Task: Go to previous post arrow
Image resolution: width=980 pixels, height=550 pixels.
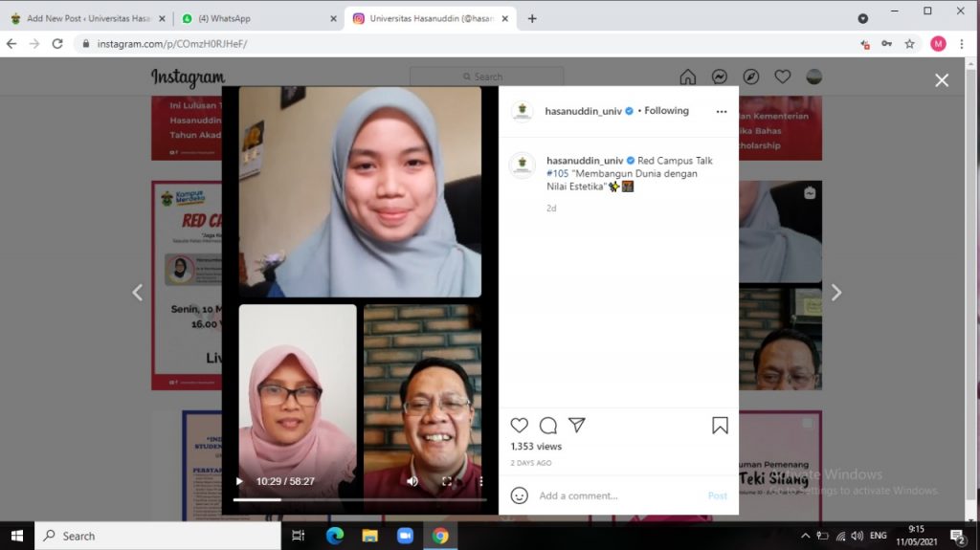Action: (138, 293)
